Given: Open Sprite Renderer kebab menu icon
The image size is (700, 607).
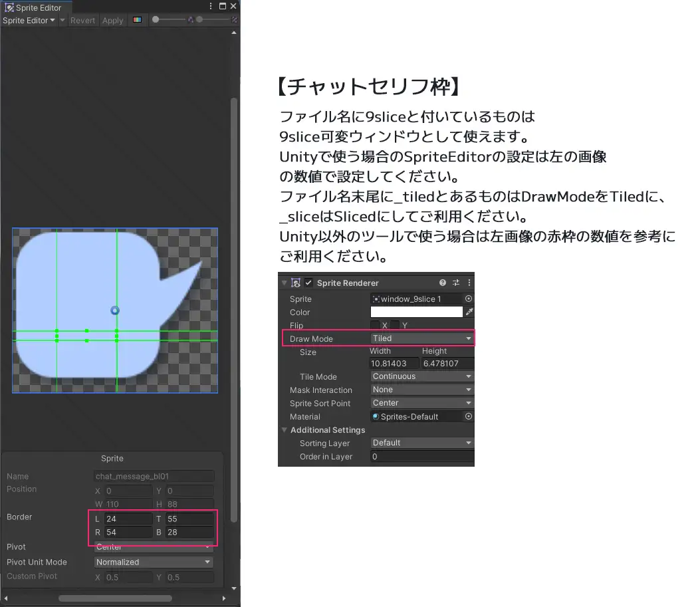Looking at the screenshot, I should pos(469,282).
